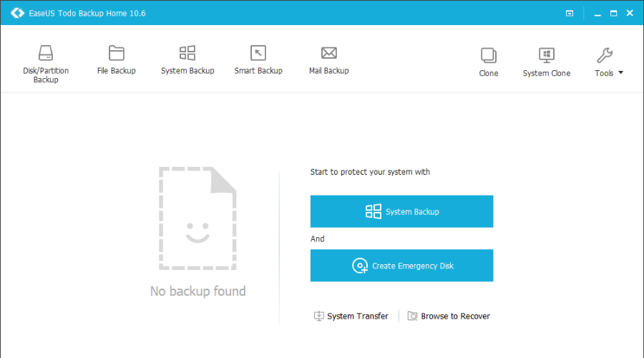Open the Clone tool
The height and width of the screenshot is (358, 644).
point(488,62)
